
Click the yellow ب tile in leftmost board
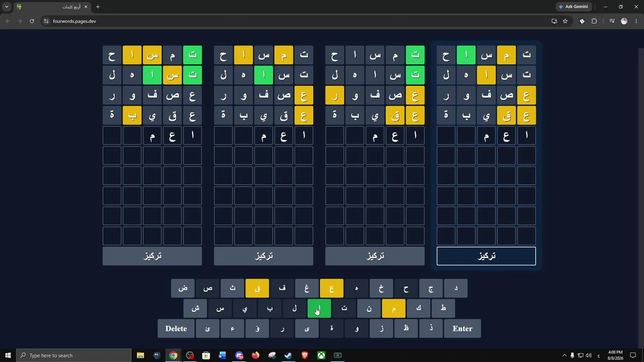click(132, 115)
